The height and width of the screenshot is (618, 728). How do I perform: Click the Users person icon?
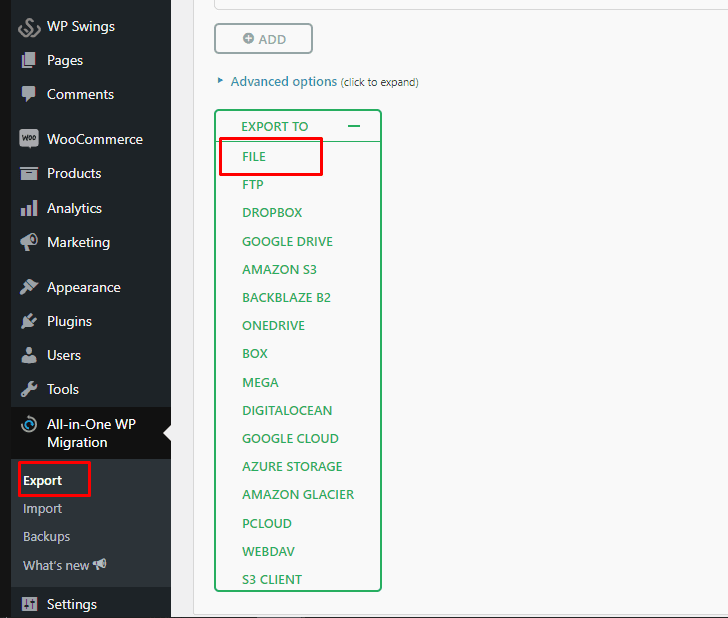pos(29,355)
